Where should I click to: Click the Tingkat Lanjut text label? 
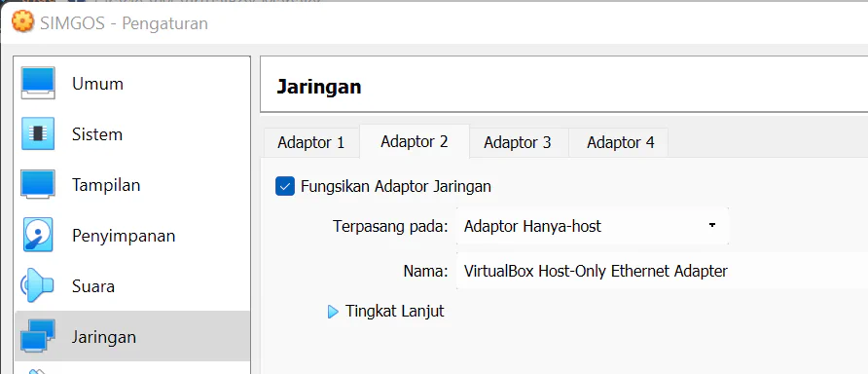(x=395, y=311)
